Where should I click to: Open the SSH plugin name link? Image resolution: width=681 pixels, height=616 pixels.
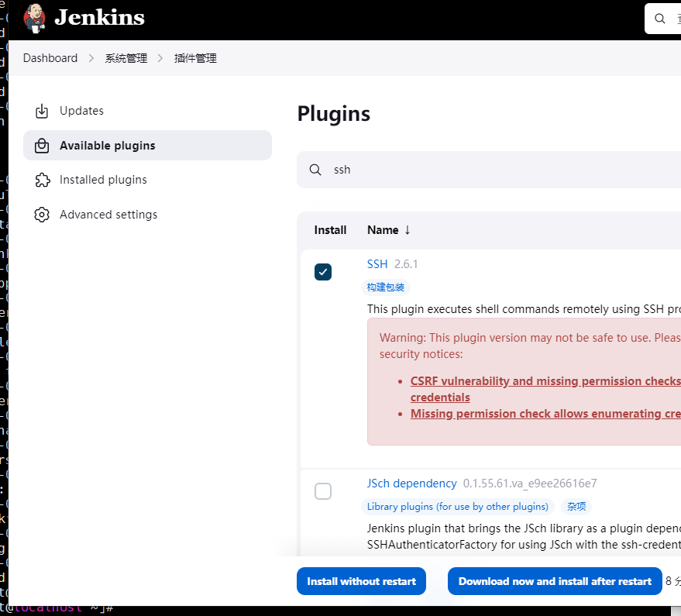377,264
